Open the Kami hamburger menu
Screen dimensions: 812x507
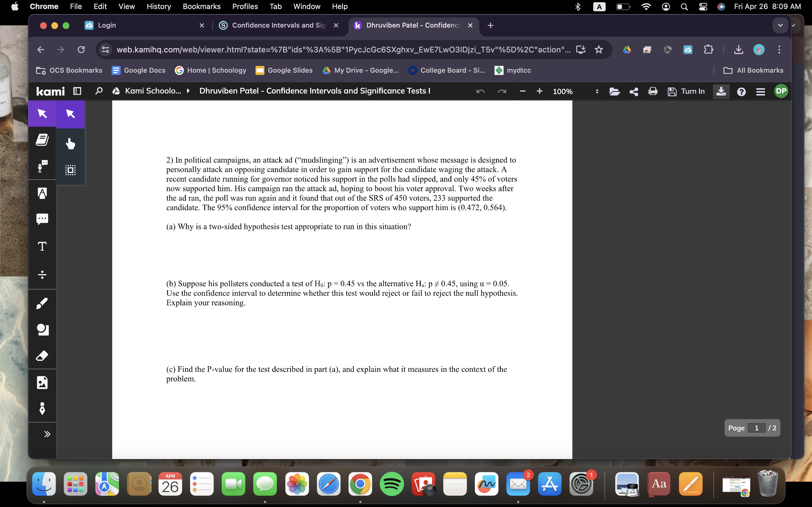pos(761,91)
